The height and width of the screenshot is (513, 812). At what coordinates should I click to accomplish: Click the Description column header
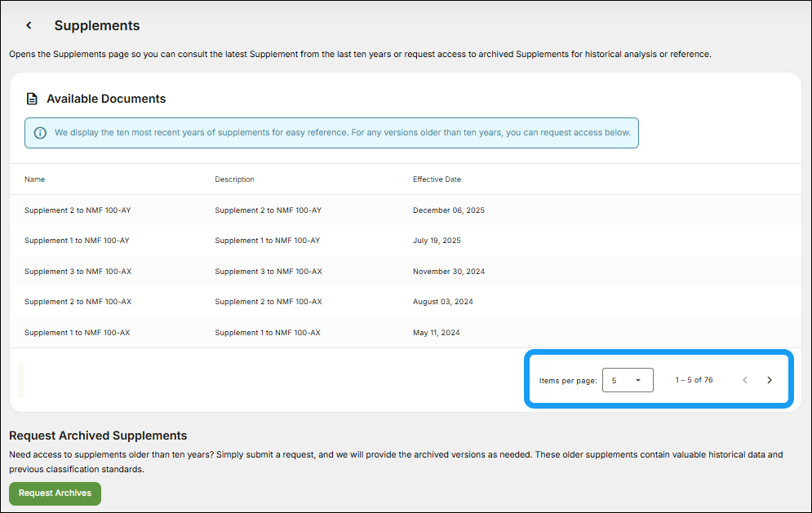pyautogui.click(x=233, y=179)
